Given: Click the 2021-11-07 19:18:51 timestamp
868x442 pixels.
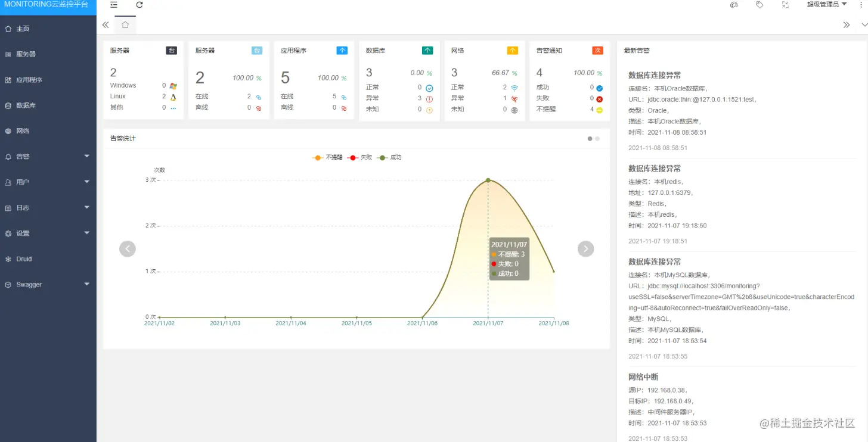Looking at the screenshot, I should 658,241.
